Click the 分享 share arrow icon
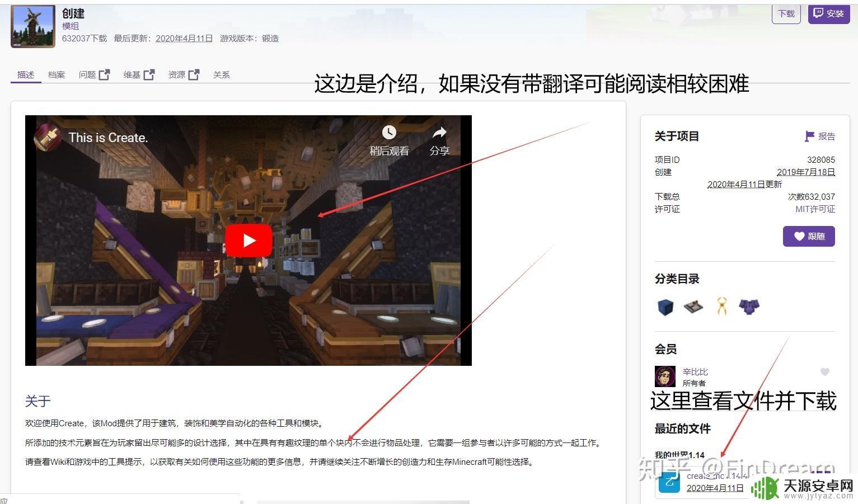The image size is (858, 504). tap(439, 132)
